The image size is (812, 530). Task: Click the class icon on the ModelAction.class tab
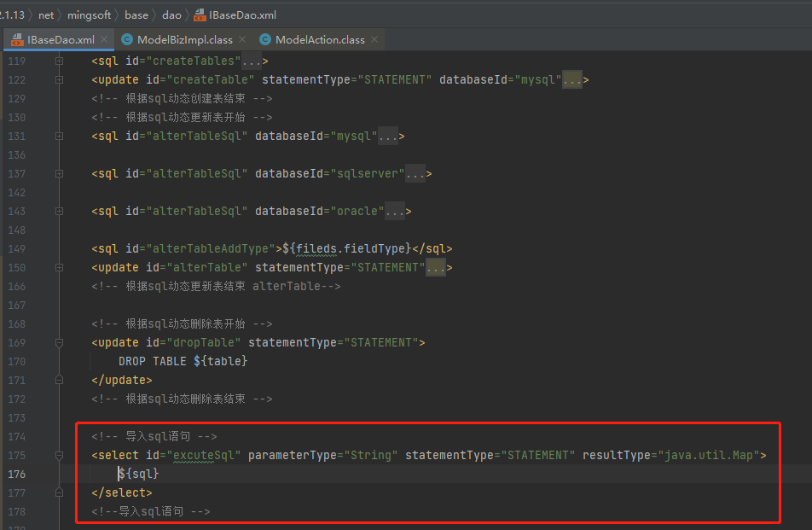click(x=265, y=40)
